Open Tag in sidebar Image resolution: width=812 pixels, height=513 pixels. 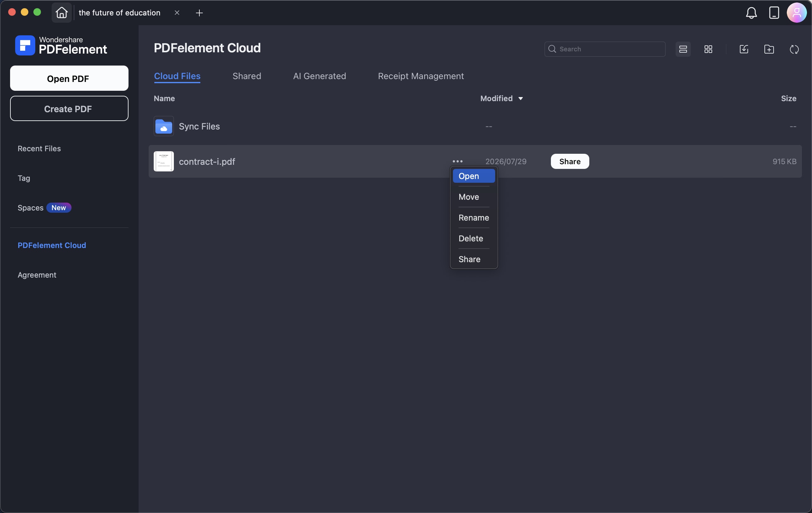(x=24, y=178)
